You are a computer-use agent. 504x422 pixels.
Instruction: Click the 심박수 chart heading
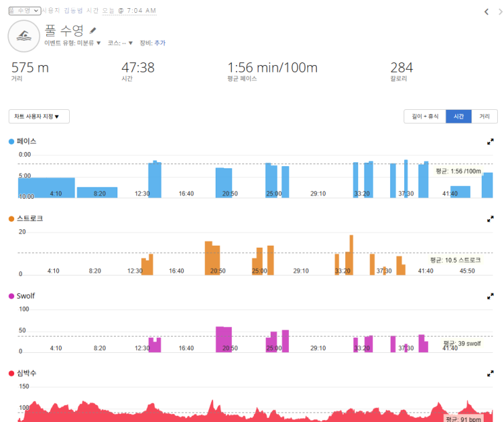[26, 373]
